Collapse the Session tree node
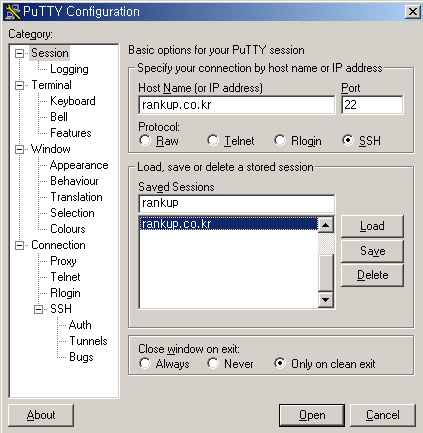Image resolution: width=423 pixels, height=433 pixels. pos(20,53)
